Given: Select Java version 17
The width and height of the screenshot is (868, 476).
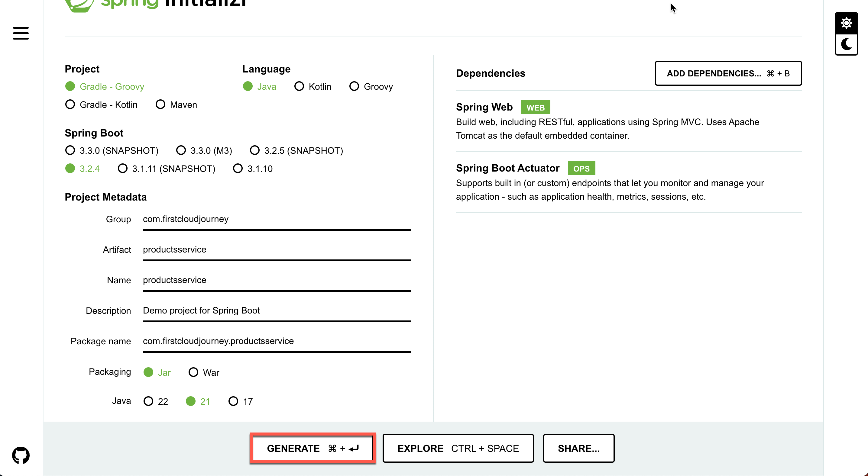Looking at the screenshot, I should (x=241, y=401).
